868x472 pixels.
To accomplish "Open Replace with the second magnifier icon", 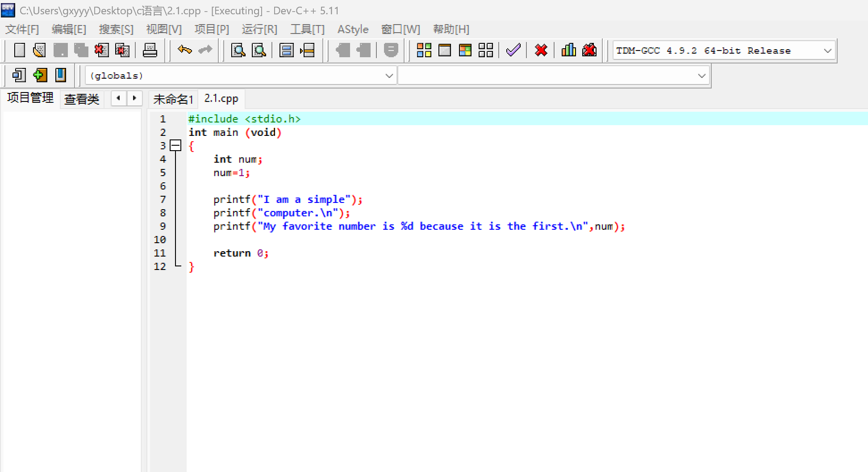I will pyautogui.click(x=259, y=50).
